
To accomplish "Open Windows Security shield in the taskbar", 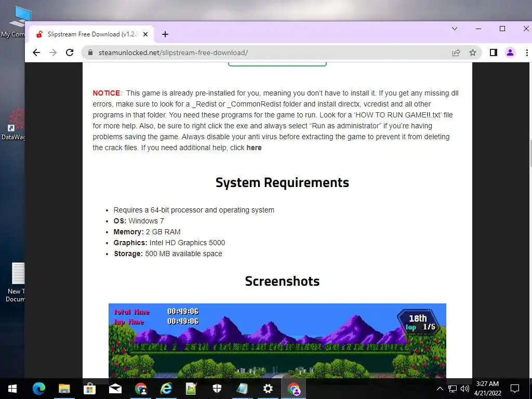I will coord(217,389).
